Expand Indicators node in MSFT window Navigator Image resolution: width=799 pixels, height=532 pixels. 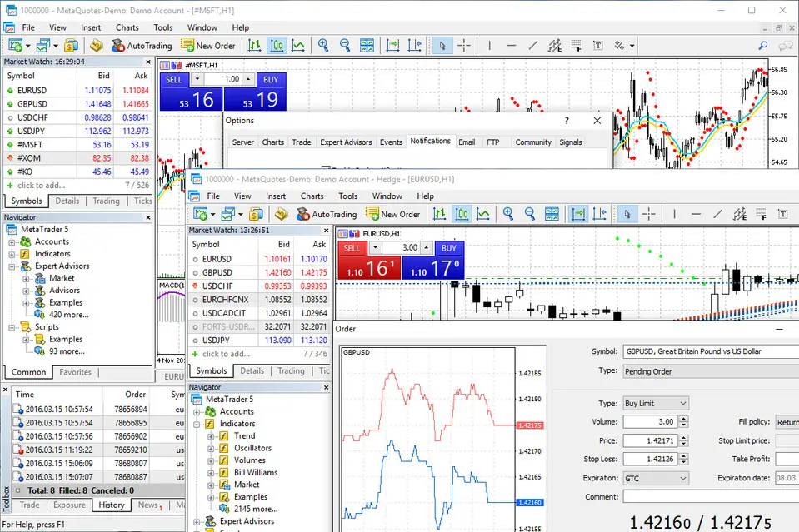tap(12, 254)
